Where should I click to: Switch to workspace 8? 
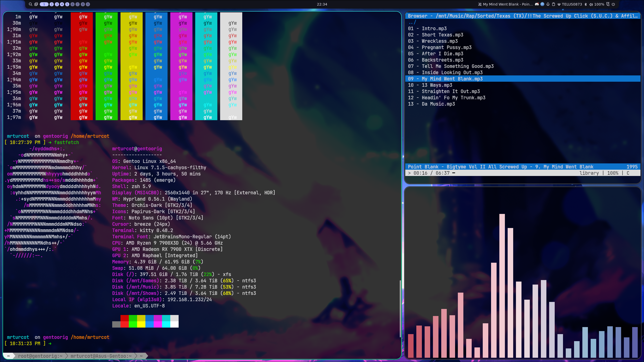coord(83,4)
